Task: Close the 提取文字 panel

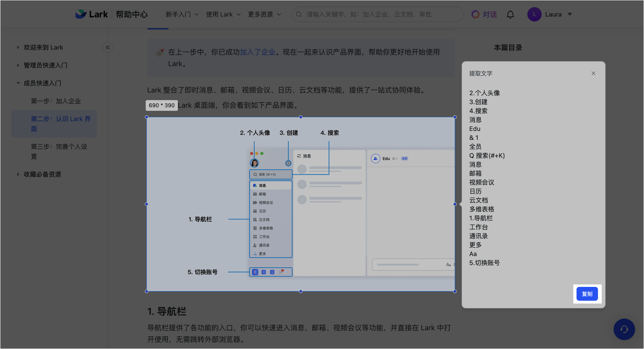Action: point(593,73)
